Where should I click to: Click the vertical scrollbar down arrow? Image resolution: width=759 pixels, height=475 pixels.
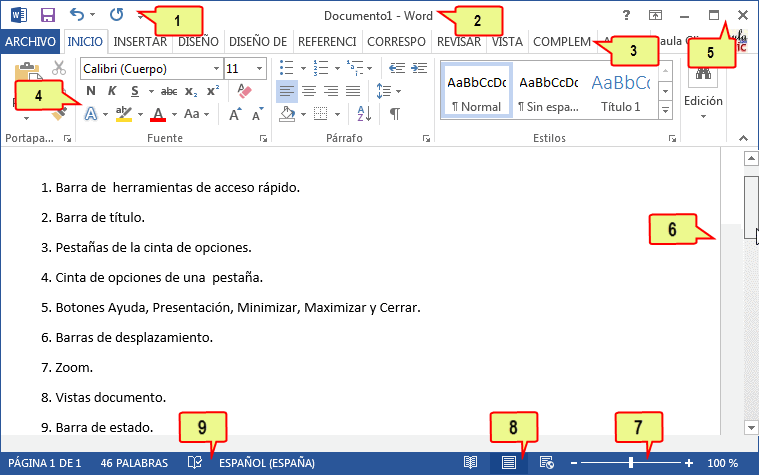pos(751,427)
